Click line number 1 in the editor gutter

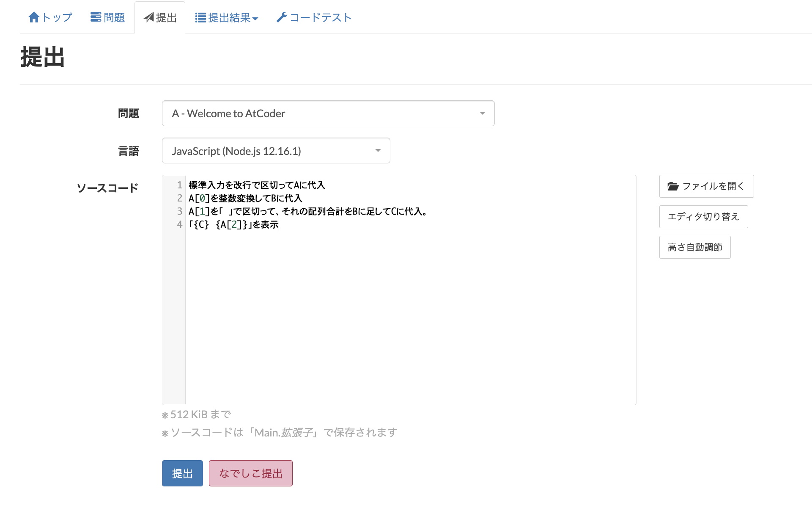pos(179,185)
